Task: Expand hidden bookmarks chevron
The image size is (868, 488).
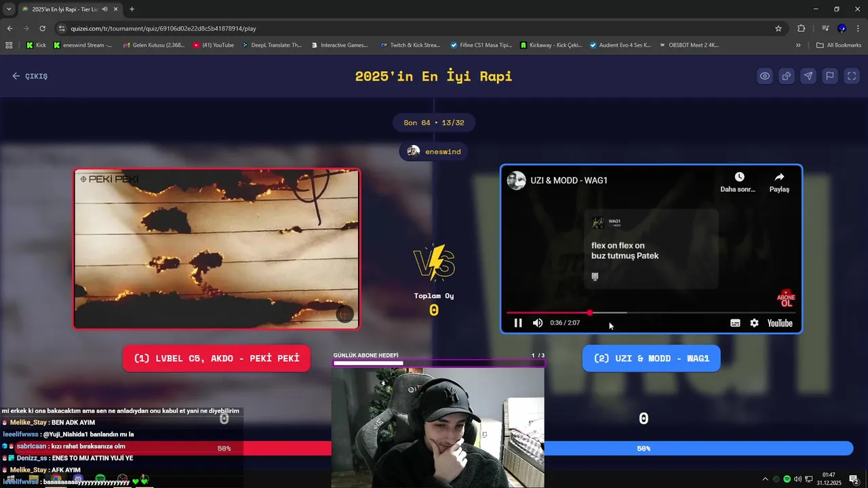Action: click(798, 45)
